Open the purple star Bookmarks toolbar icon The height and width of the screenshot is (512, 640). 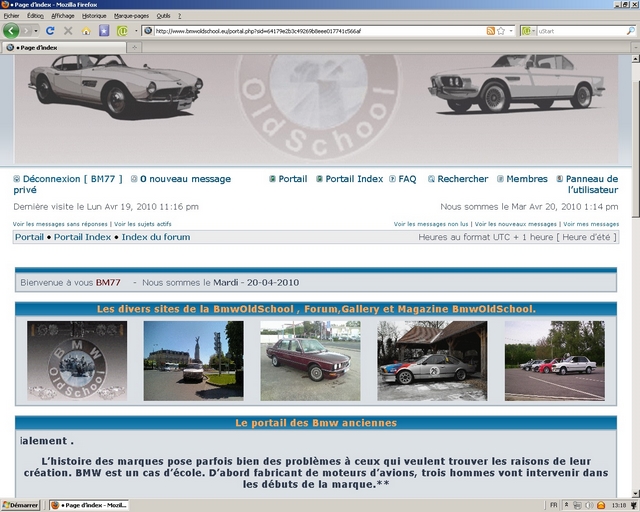pos(104,31)
